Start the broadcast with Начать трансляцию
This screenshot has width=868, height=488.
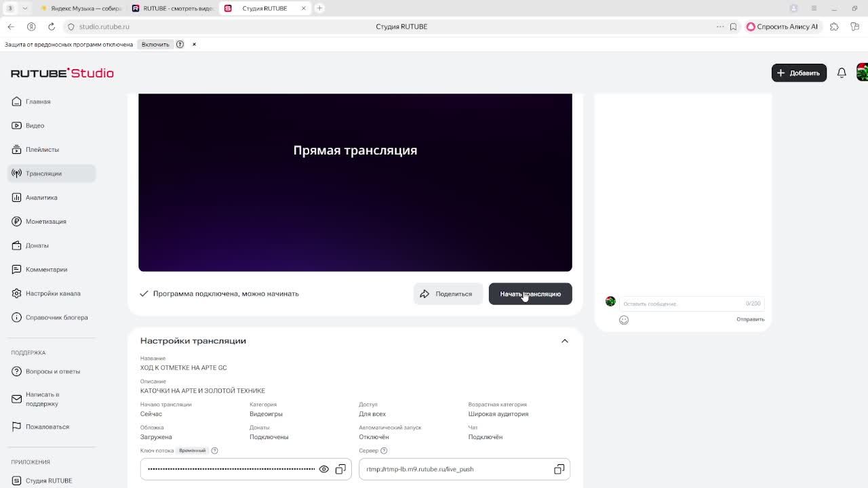click(530, 294)
